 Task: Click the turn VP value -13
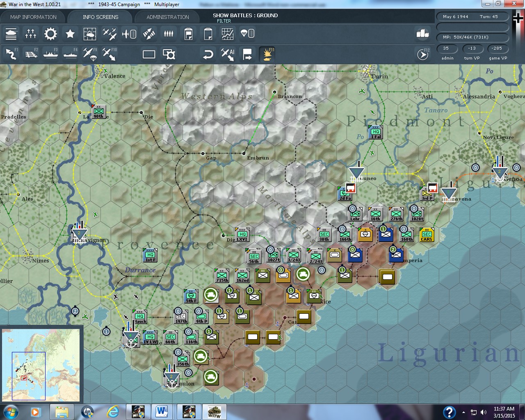(472, 48)
